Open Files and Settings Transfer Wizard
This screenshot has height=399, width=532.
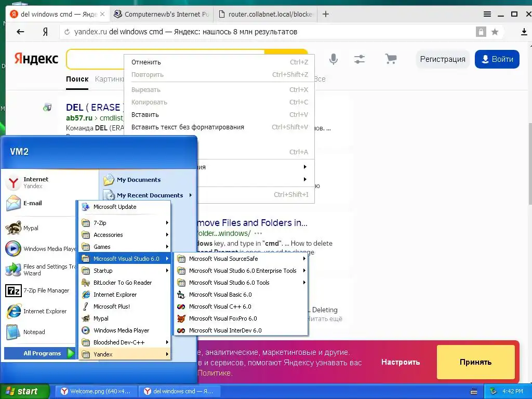(39, 270)
